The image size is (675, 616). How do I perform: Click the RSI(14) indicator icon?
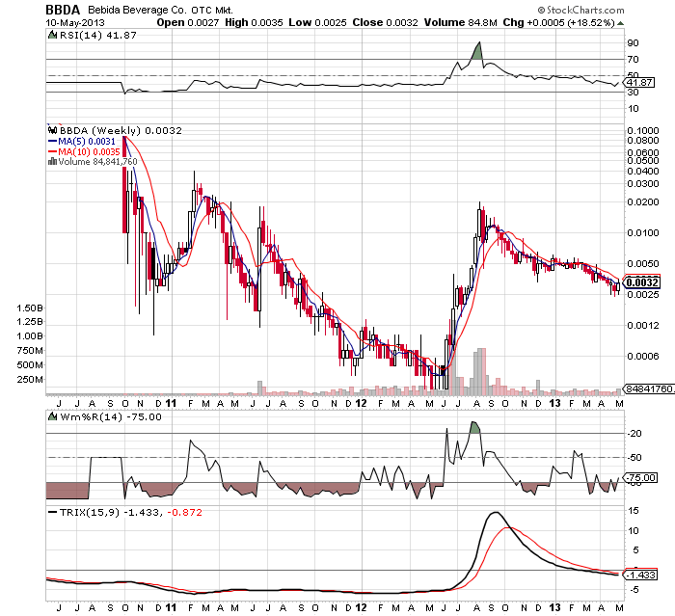[x=52, y=36]
